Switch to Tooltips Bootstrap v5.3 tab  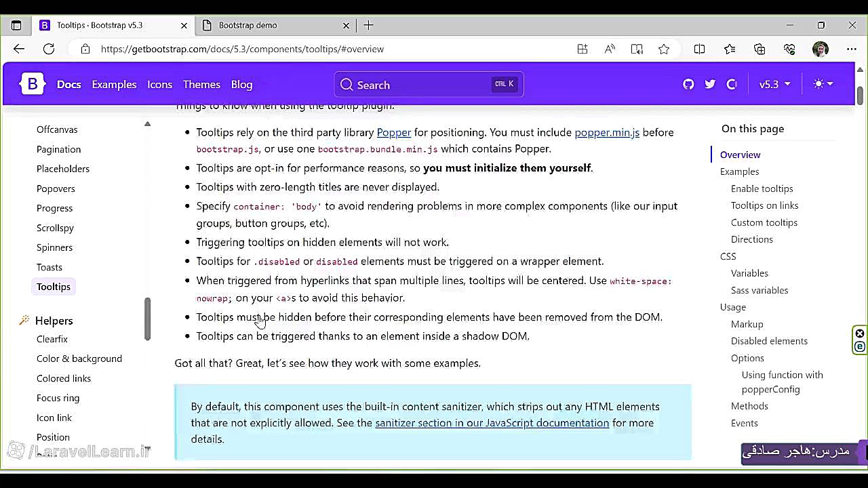(113, 25)
